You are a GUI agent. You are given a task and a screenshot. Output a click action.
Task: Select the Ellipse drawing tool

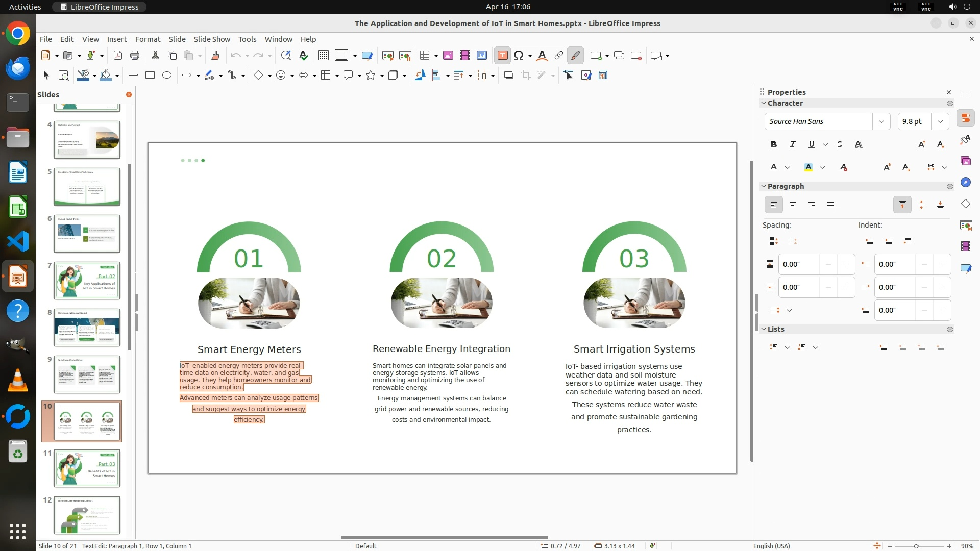coord(167,76)
